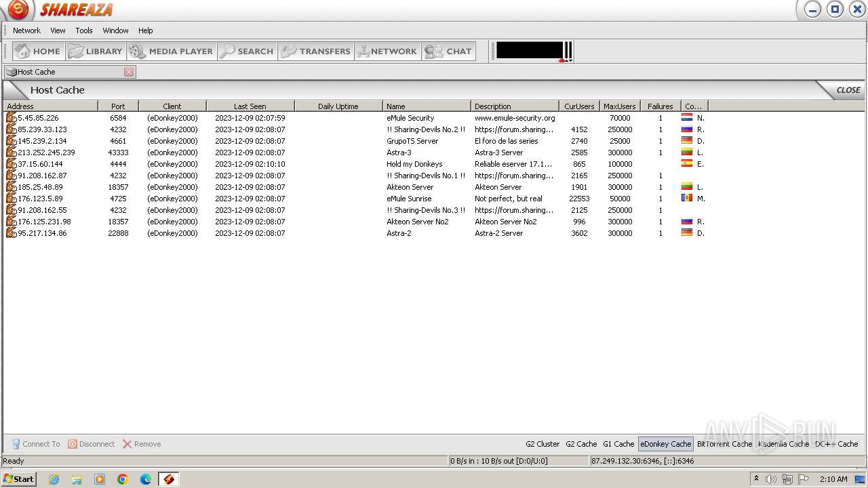The width and height of the screenshot is (868, 488).
Task: Switch to G2 Cluster view
Action: 542,444
